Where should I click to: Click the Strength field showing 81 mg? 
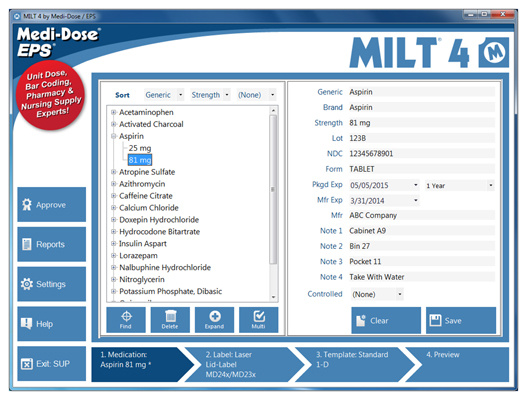tap(421, 123)
